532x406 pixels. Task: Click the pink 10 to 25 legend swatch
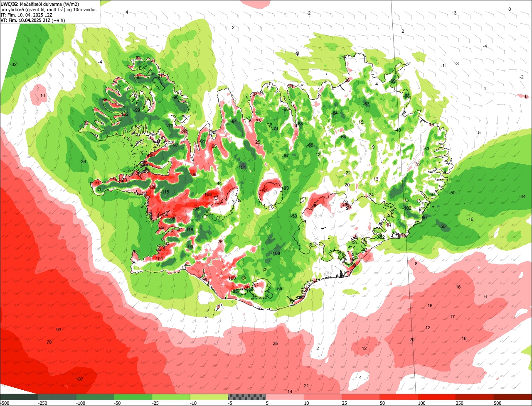tap(323, 397)
